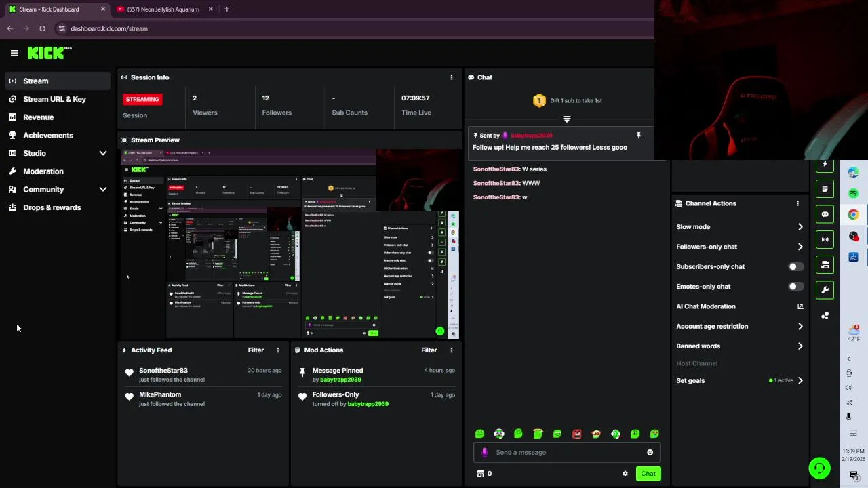The width and height of the screenshot is (868, 488).
Task: Open Followers-only chat settings
Action: point(740,247)
